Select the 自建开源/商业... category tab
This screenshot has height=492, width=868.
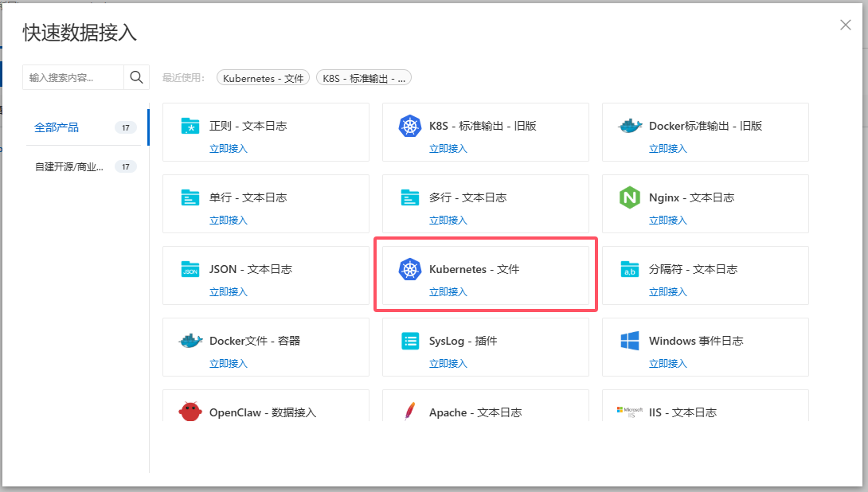pos(86,166)
